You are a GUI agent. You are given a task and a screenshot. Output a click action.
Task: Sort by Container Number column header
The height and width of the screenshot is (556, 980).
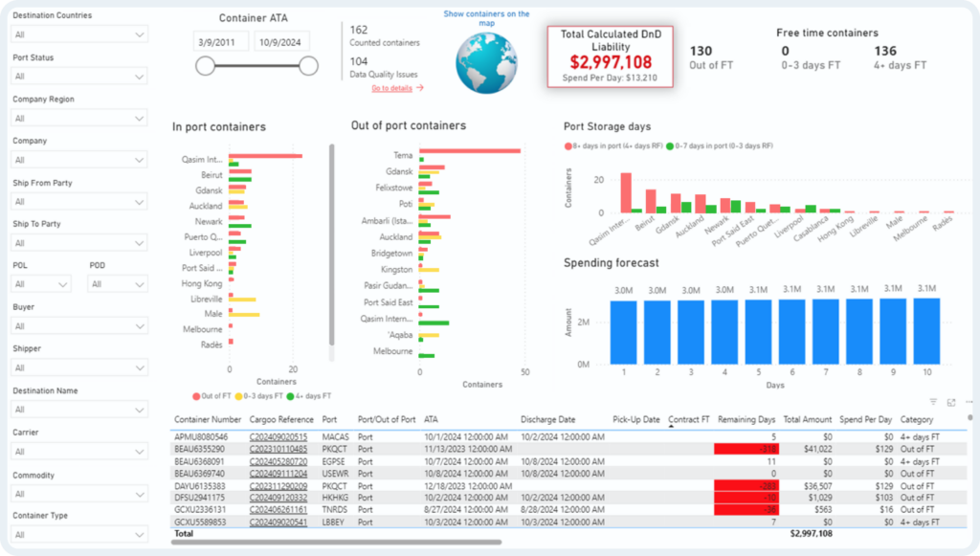tap(208, 420)
